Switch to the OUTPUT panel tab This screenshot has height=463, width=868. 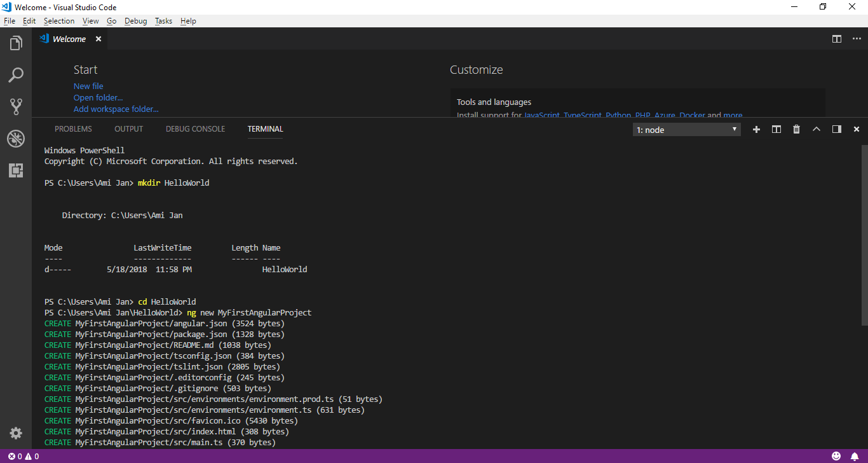pos(129,129)
